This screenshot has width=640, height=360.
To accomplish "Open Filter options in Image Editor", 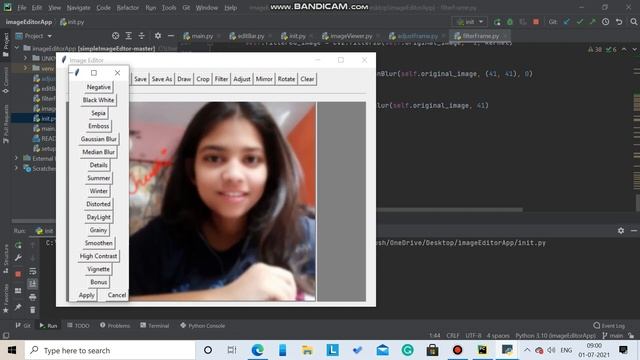I will click(x=221, y=79).
